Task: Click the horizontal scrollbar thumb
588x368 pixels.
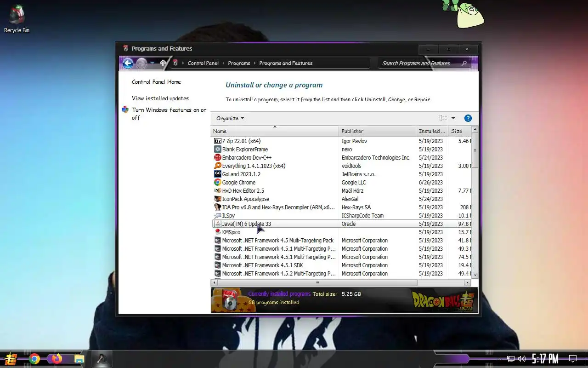Action: [317, 283]
